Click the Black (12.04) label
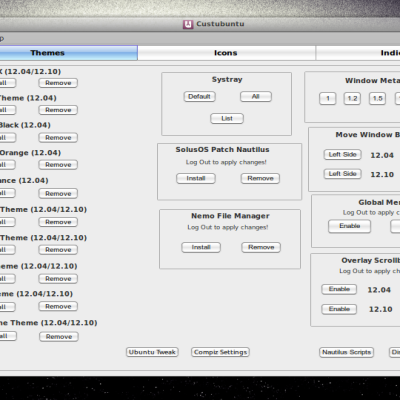 point(25,125)
